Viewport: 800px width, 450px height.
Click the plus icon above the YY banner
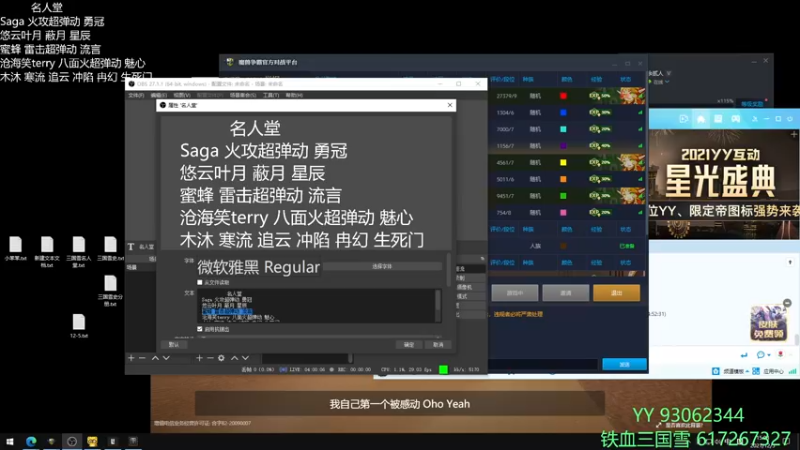point(794,134)
